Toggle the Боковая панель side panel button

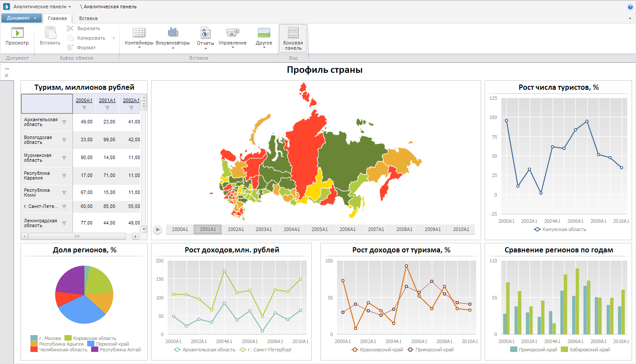coord(293,38)
